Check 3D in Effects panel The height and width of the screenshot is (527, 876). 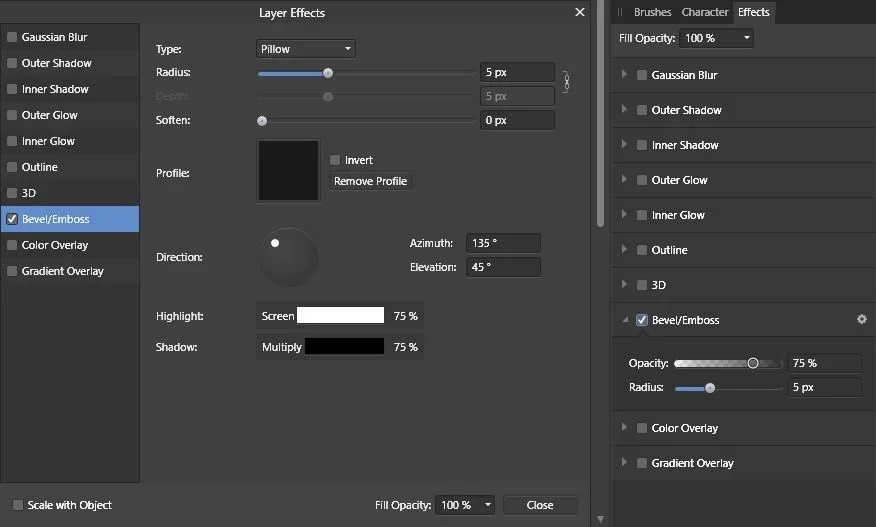642,285
